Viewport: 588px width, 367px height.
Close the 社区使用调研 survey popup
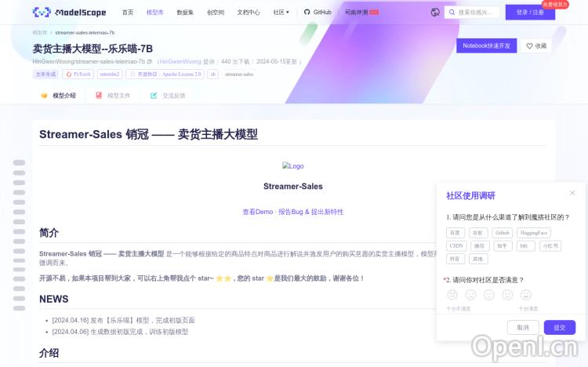(572, 193)
